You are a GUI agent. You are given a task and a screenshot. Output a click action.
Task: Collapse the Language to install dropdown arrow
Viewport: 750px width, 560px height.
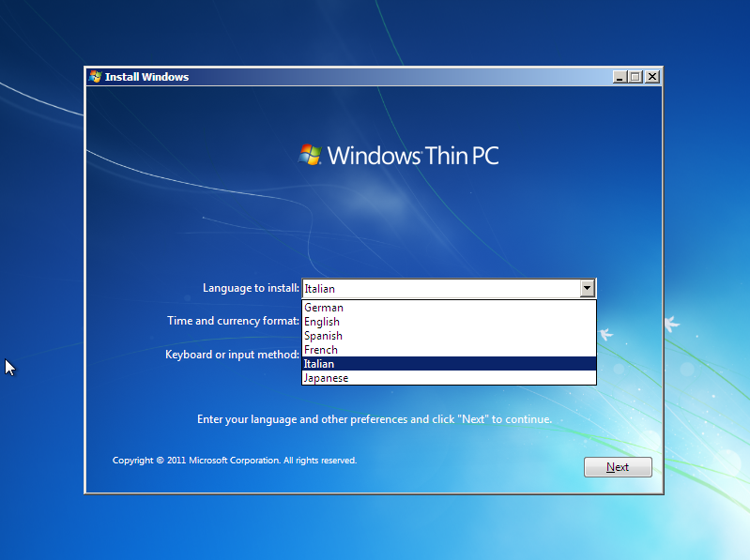coord(587,288)
